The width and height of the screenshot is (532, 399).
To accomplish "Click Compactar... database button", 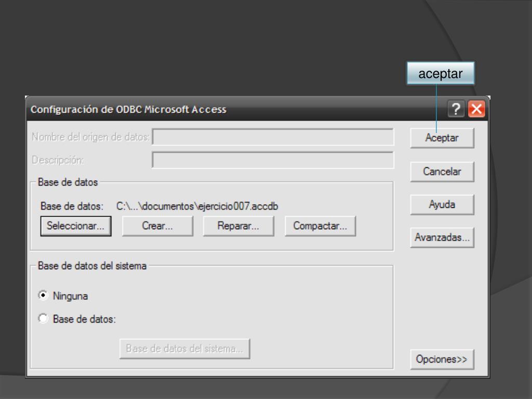I will pos(320,226).
